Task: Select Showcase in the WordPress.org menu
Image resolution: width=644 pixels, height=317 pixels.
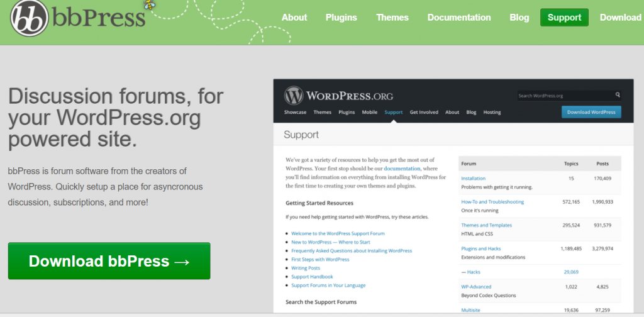Action: 295,112
